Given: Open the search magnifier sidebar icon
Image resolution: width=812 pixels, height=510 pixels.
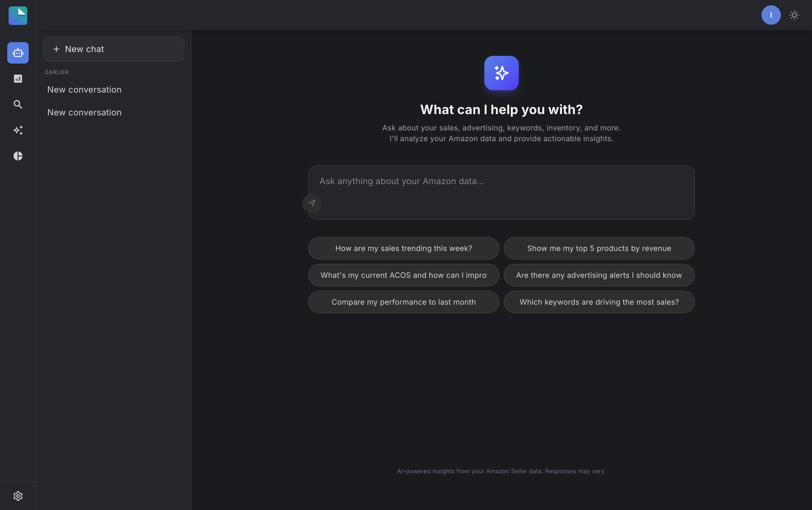Looking at the screenshot, I should tap(18, 104).
